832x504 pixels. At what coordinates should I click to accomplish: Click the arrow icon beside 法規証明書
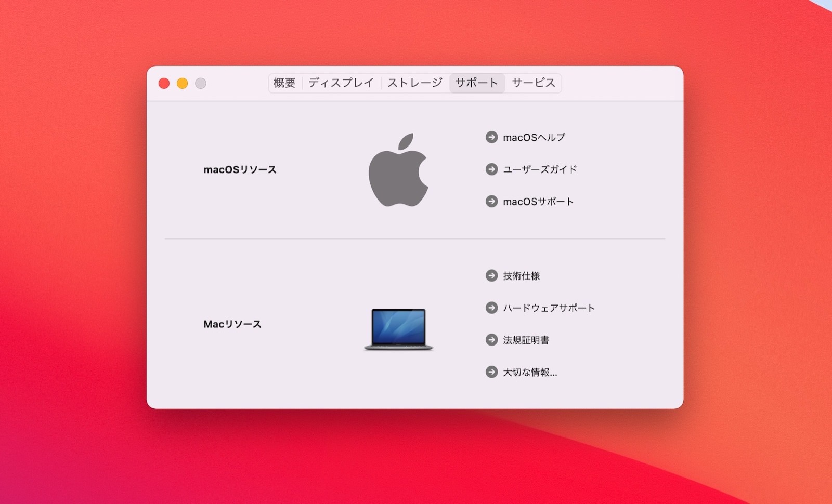[x=491, y=340]
